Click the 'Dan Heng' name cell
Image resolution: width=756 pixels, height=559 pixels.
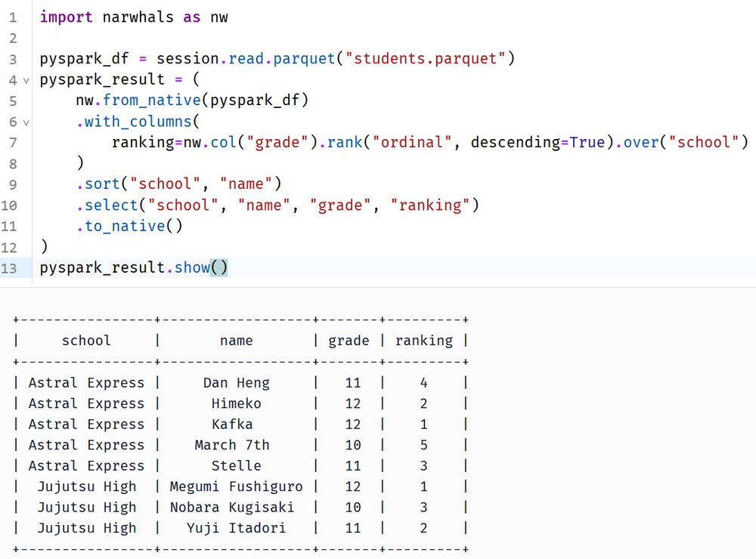236,383
